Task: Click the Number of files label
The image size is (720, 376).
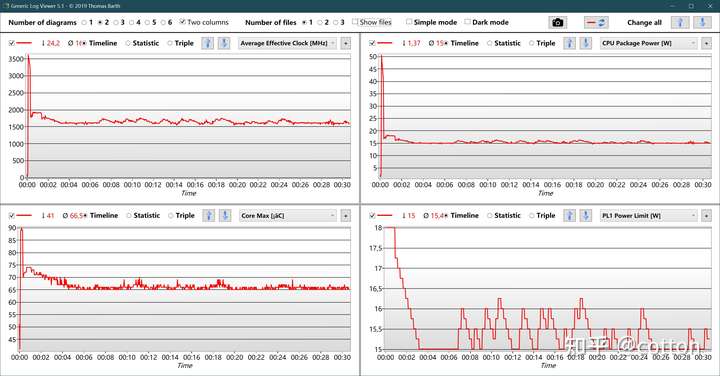Action: point(270,22)
